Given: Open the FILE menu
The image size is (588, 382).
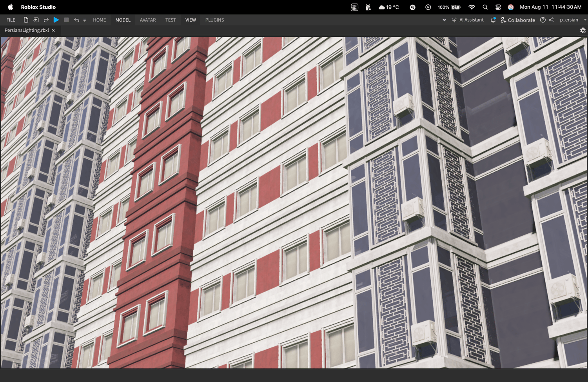Looking at the screenshot, I should 11,20.
